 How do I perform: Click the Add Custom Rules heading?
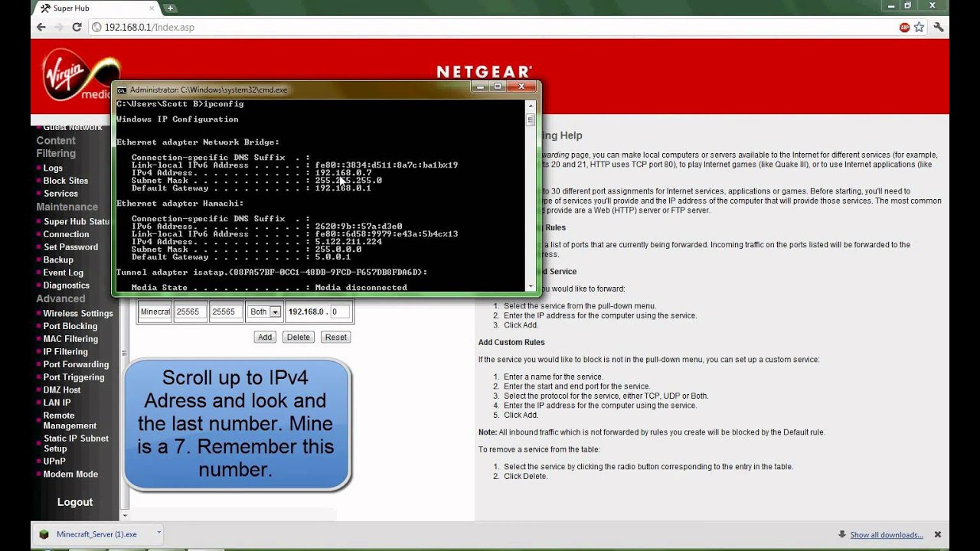point(511,342)
